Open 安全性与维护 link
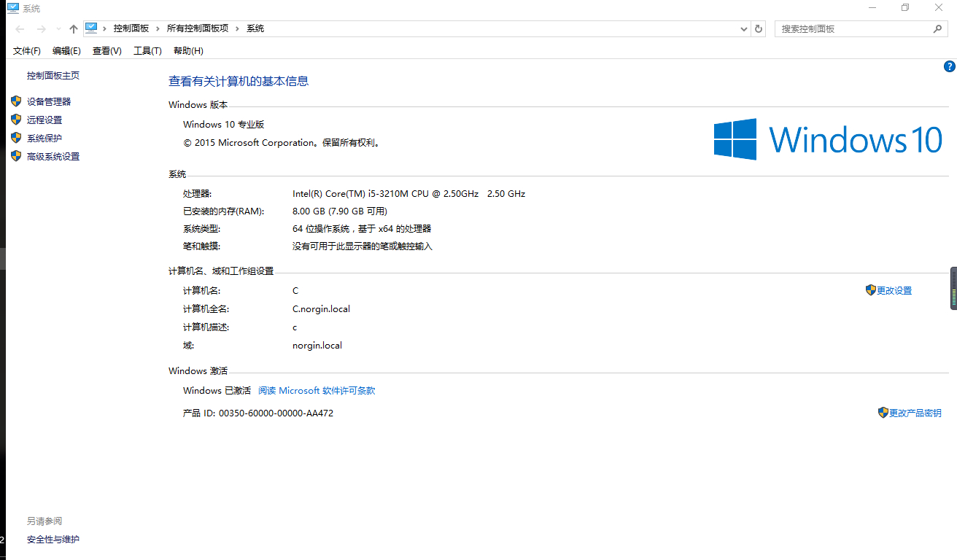 click(x=53, y=540)
